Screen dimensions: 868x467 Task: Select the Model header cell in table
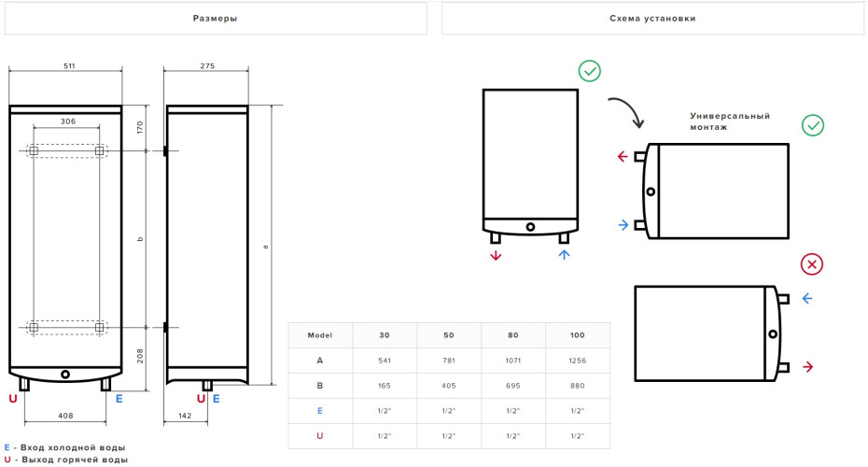pos(320,335)
